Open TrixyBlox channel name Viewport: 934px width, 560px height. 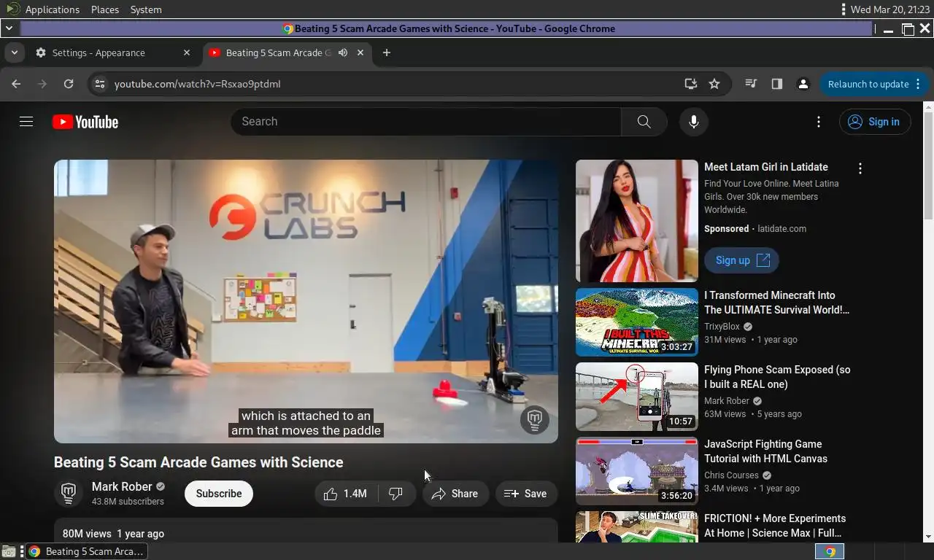(x=722, y=327)
